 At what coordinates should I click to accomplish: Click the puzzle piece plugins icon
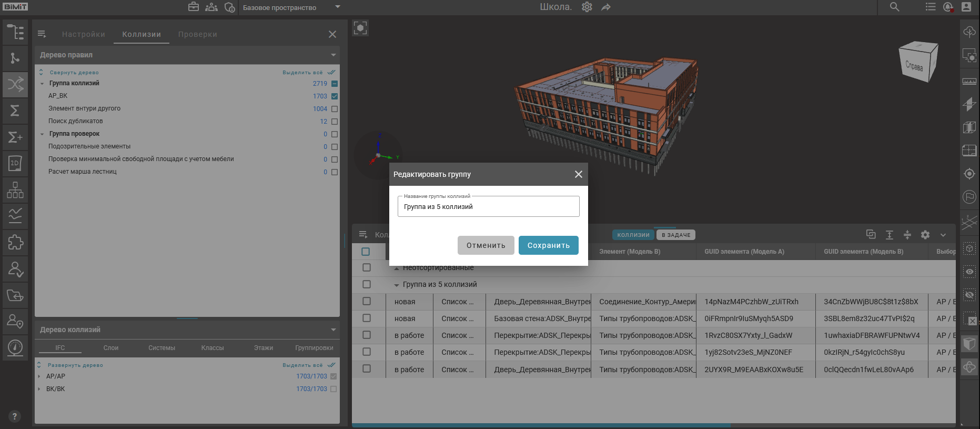tap(15, 242)
